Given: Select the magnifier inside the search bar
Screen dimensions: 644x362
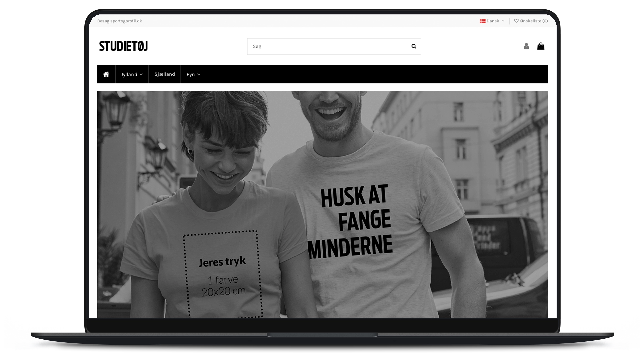Looking at the screenshot, I should click(x=413, y=46).
